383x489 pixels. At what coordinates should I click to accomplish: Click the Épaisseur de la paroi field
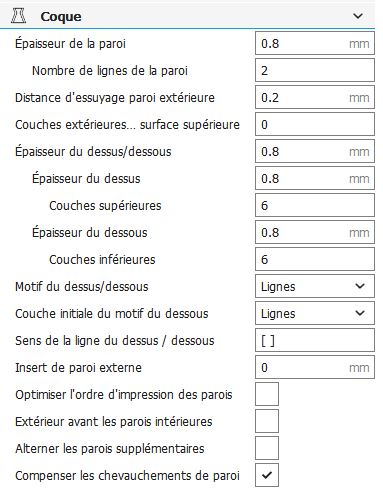point(315,43)
